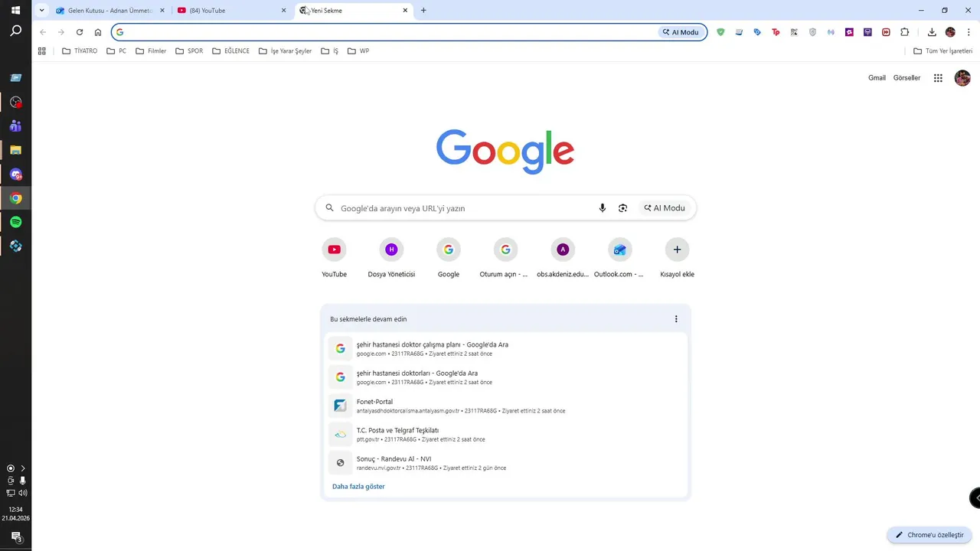Open the Görseller link

pos(906,78)
